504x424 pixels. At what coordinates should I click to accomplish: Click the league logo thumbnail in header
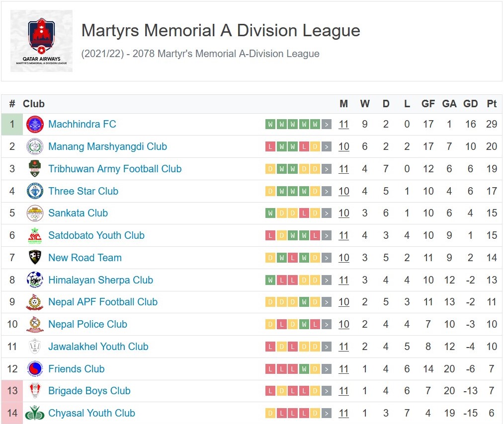click(41, 41)
